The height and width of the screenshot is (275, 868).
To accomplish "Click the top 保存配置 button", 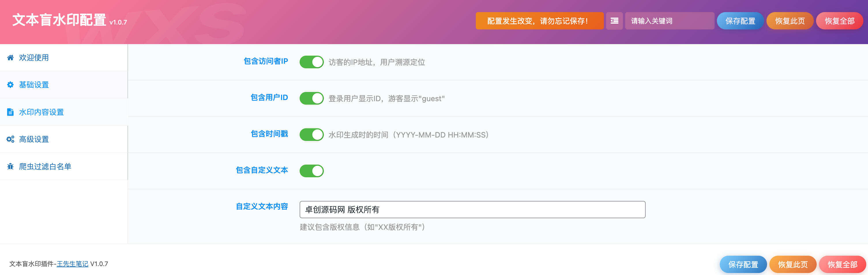I will (740, 21).
